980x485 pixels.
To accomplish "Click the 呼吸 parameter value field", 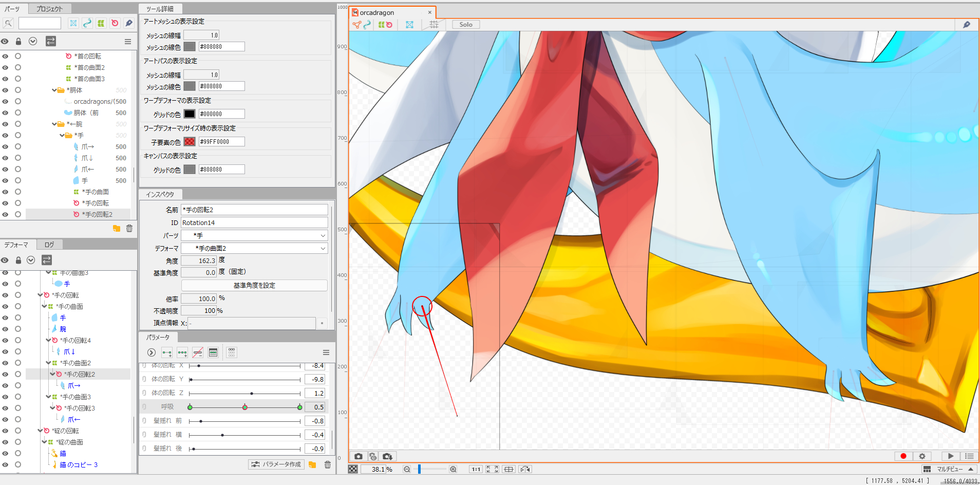I will pos(315,407).
